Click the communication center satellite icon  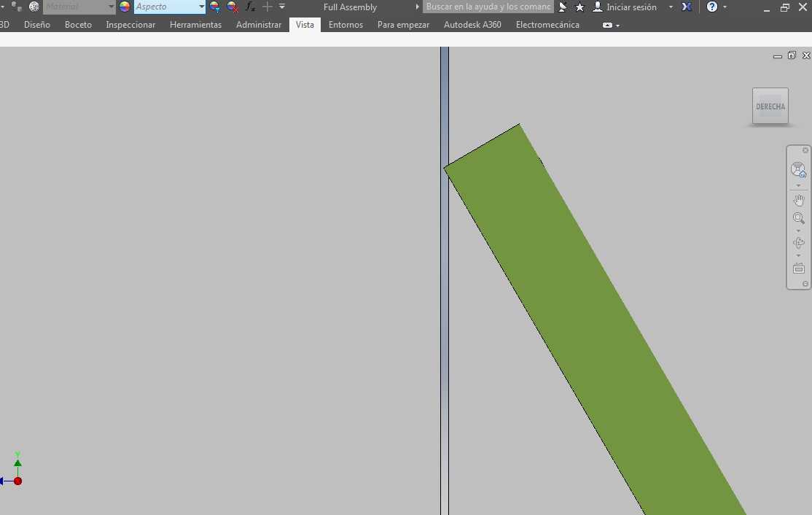tap(563, 7)
